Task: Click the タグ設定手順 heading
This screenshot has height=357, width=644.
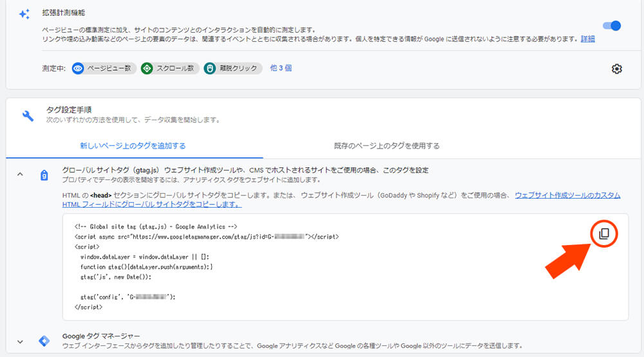Action: click(69, 109)
